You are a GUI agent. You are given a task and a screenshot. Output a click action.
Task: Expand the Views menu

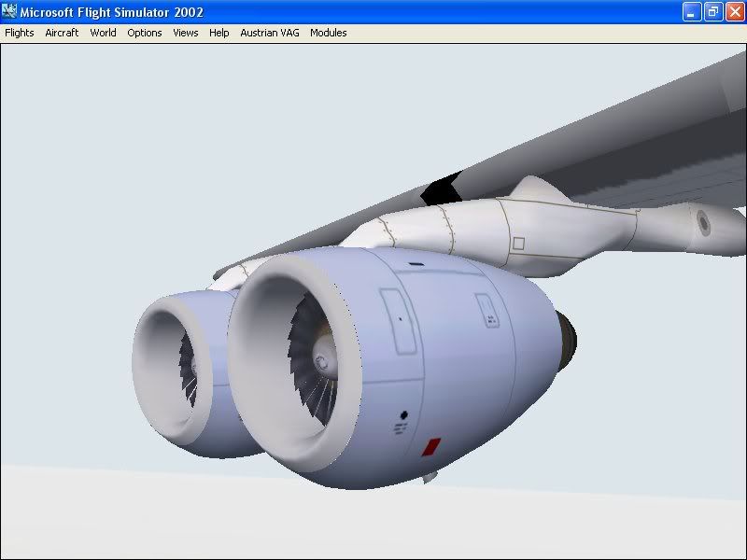[x=186, y=33]
